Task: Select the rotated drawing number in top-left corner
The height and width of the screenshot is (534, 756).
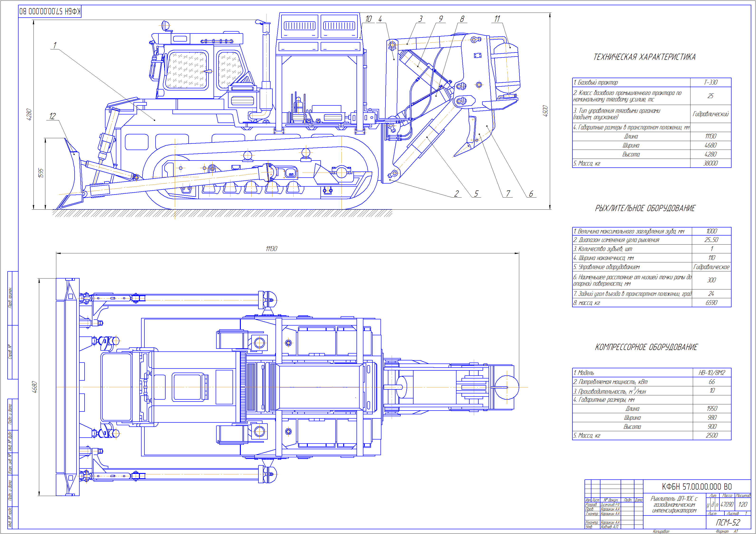Action: click(50, 12)
